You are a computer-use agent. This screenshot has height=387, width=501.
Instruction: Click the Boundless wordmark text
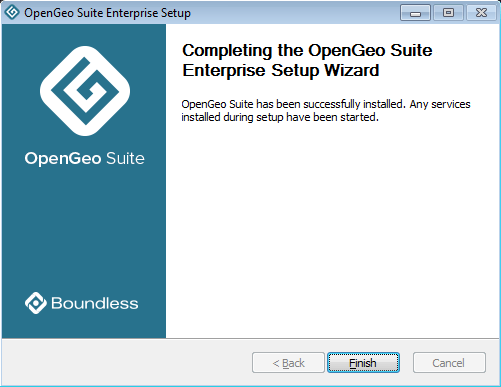[x=95, y=303]
